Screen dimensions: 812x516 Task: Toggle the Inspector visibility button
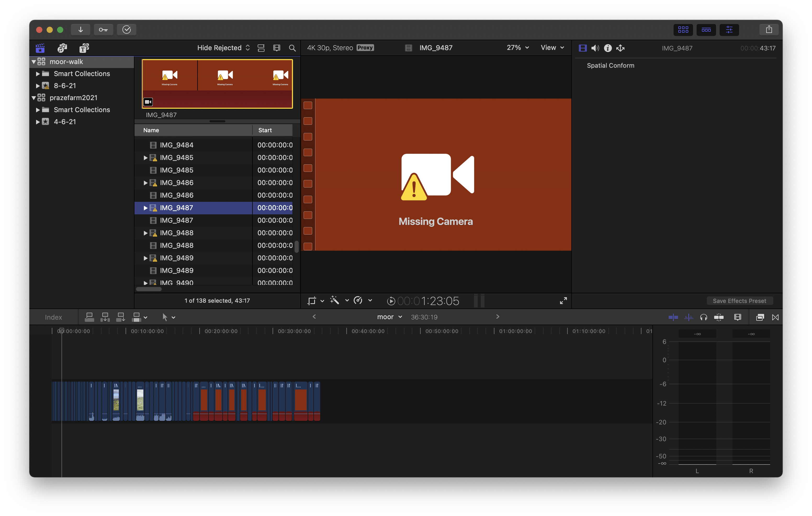point(729,30)
